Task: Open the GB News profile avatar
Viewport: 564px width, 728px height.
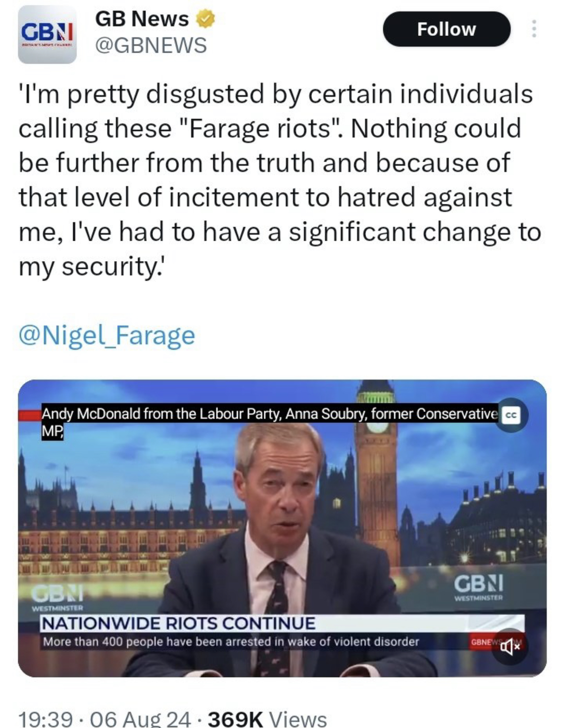Action: point(47,35)
